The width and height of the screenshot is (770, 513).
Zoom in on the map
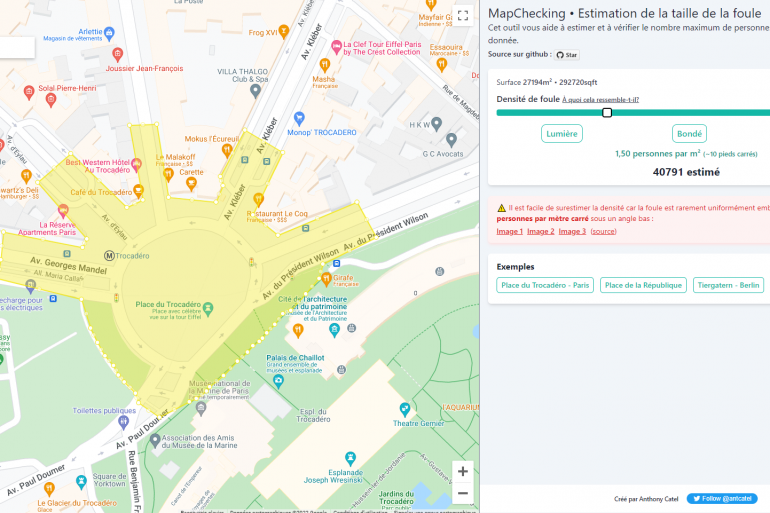462,471
